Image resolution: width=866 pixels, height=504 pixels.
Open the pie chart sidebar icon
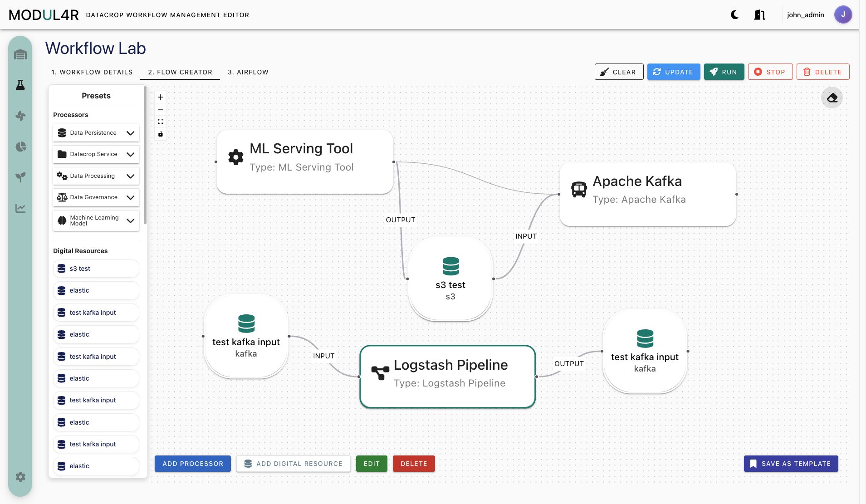tap(20, 147)
